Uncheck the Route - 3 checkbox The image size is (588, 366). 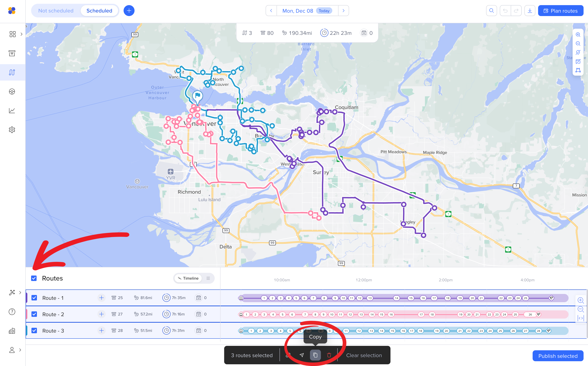point(34,330)
